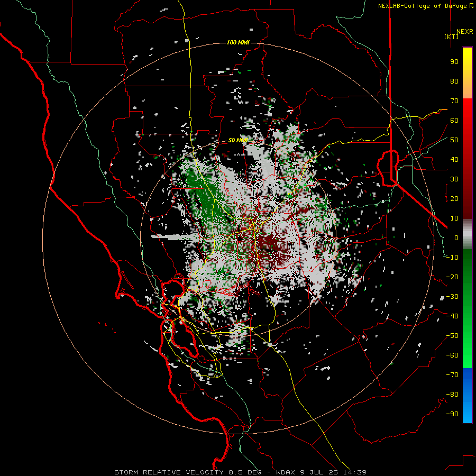Select the positive 20 scale value
476x476 pixels.
point(454,198)
